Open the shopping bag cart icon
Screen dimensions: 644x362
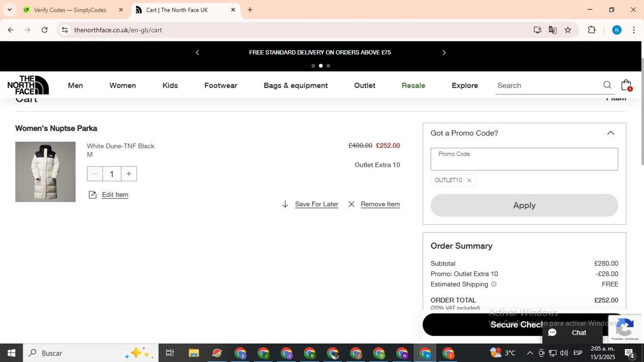(626, 85)
